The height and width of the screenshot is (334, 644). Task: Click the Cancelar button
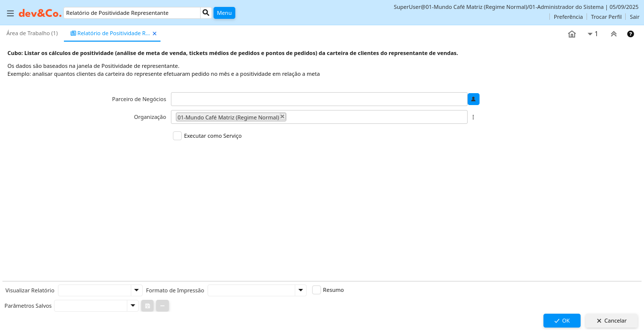point(611,321)
